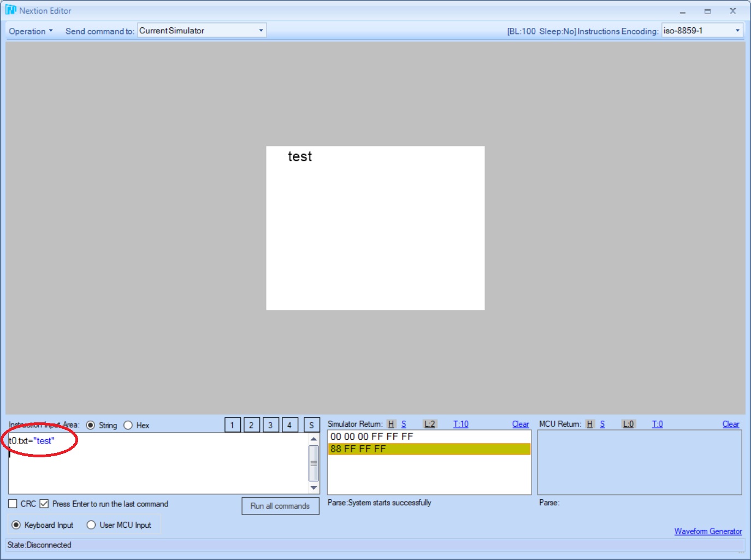The image size is (751, 560).
Task: Clear the Simulator Return output
Action: (x=520, y=425)
